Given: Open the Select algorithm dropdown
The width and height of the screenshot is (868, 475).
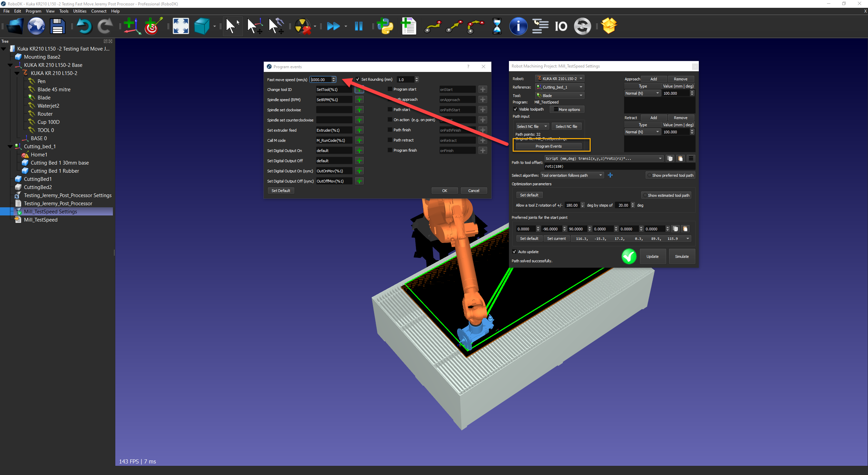Looking at the screenshot, I should [572, 175].
